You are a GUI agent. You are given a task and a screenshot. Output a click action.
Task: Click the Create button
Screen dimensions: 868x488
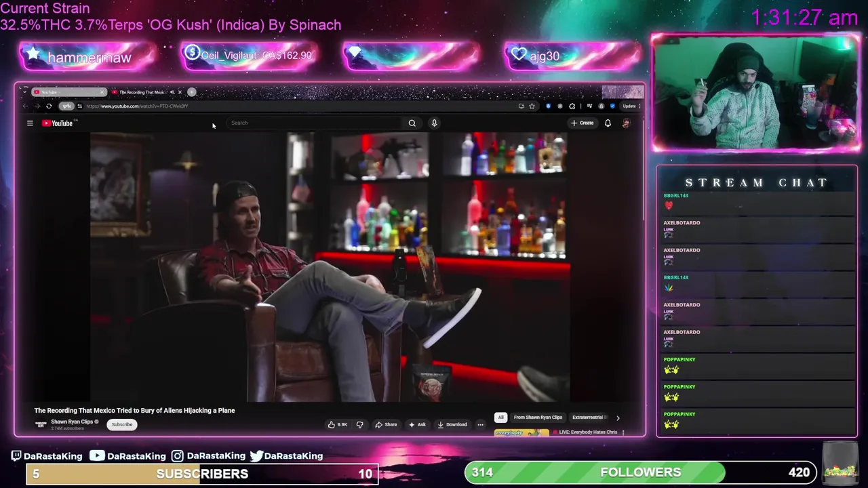point(583,123)
